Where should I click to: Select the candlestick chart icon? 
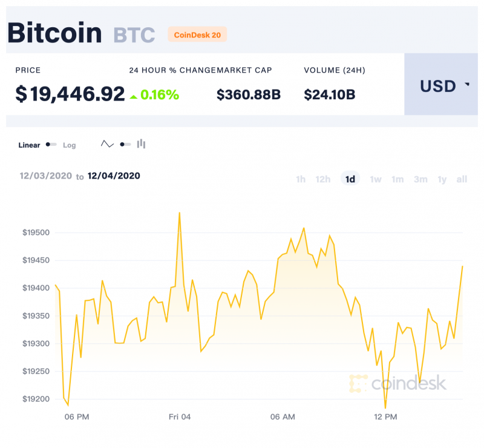point(141,143)
